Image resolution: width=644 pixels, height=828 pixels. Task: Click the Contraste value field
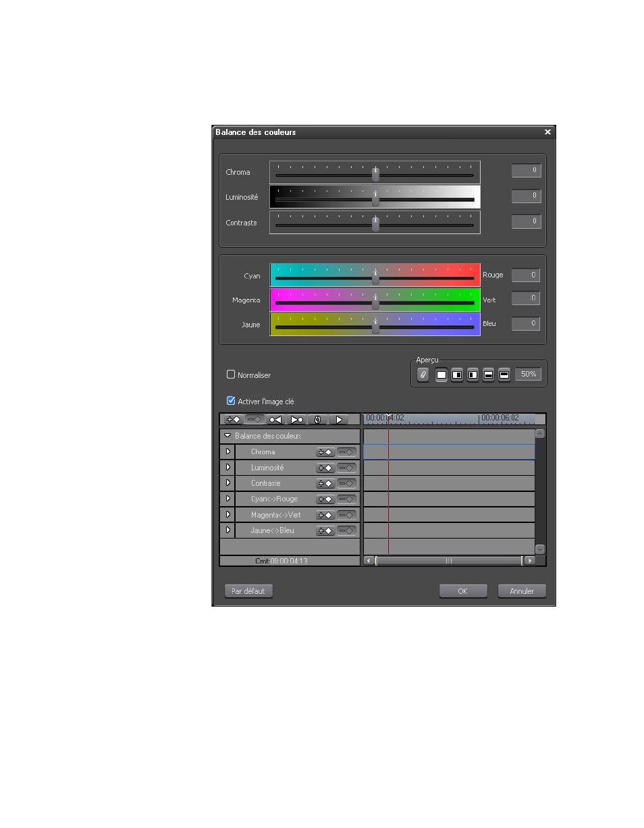click(x=526, y=221)
